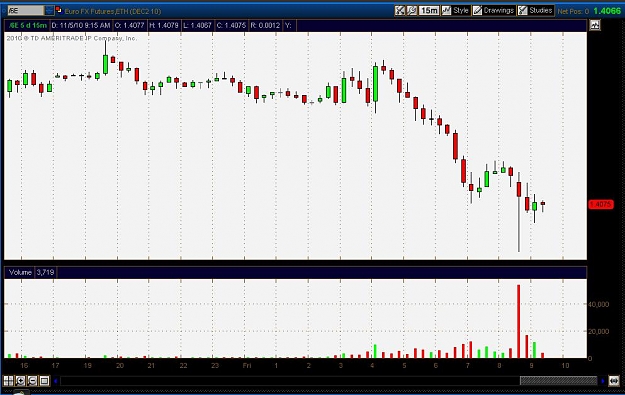Click the scrollbar end expand icon
This screenshot has width=625, height=395.
[x=614, y=381]
